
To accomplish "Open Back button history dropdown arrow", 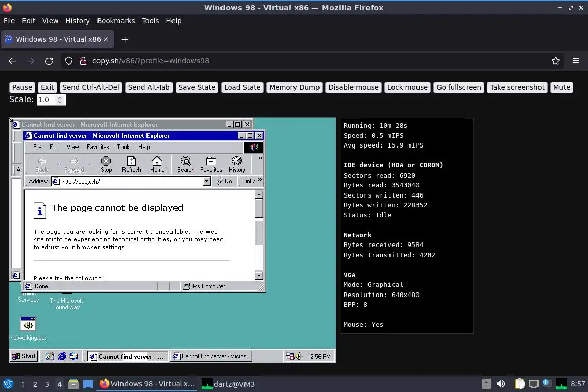I will click(58, 165).
